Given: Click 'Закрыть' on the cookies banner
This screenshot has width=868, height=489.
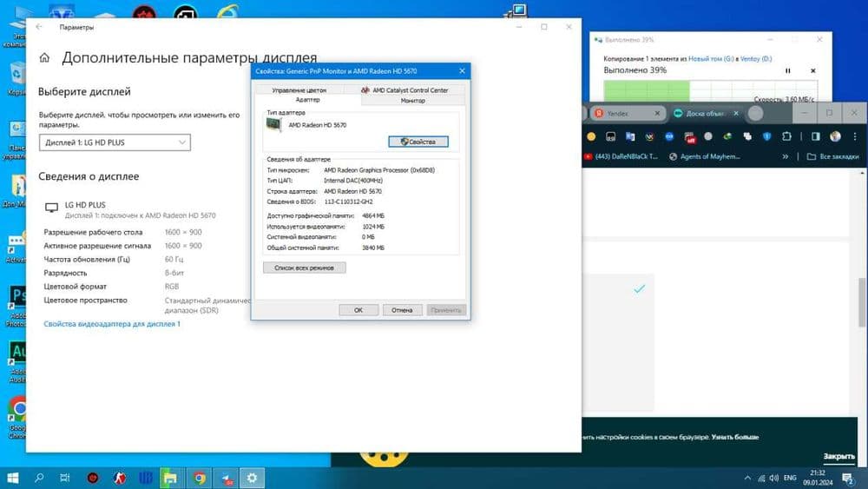Looking at the screenshot, I should [x=839, y=456].
